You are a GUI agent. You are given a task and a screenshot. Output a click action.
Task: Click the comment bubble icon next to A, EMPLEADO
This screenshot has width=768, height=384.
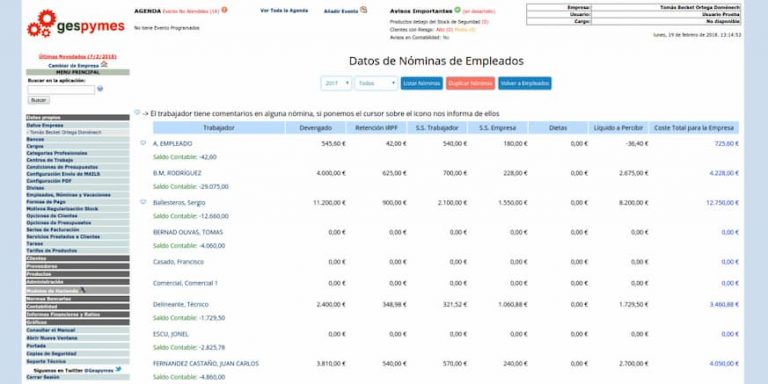(x=143, y=143)
